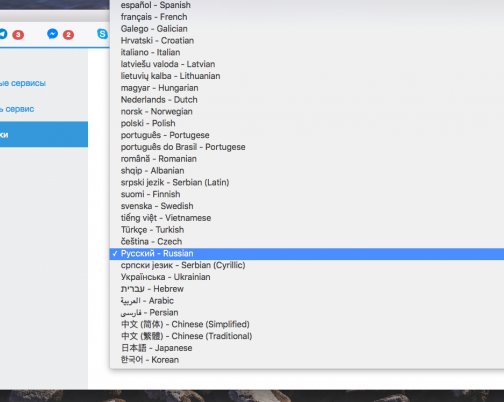The height and width of the screenshot is (402, 504).
Task: Open the Skype service icon
Action: click(102, 34)
